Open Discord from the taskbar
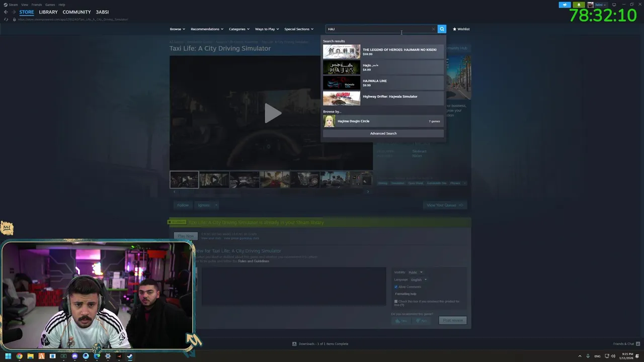The height and width of the screenshot is (362, 644). click(74, 356)
